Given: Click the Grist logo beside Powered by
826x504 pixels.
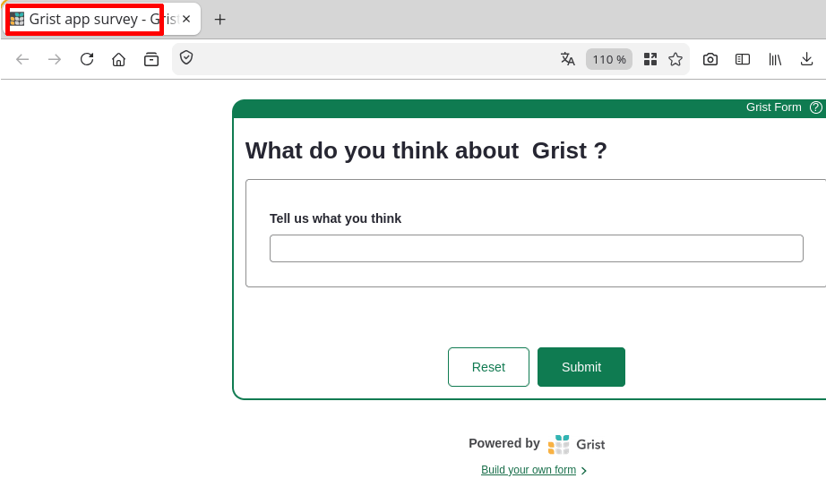Looking at the screenshot, I should point(576,445).
